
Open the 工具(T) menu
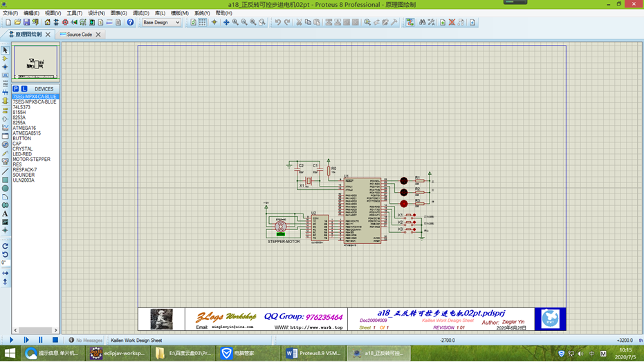tap(74, 13)
